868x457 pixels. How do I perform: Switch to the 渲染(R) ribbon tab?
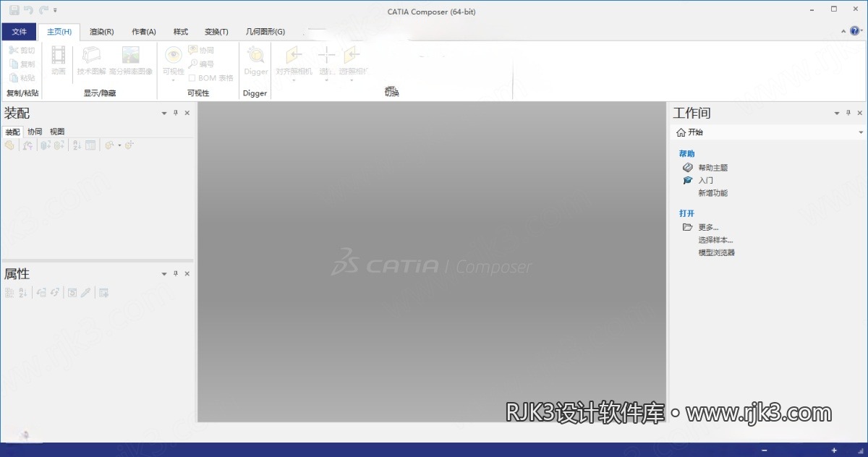101,32
